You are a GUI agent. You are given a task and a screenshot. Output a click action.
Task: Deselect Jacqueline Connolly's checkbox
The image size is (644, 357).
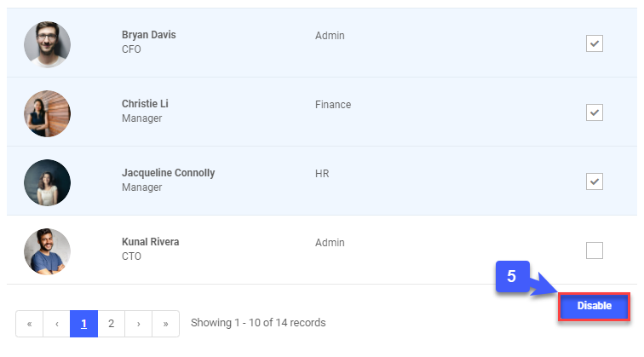(x=594, y=181)
